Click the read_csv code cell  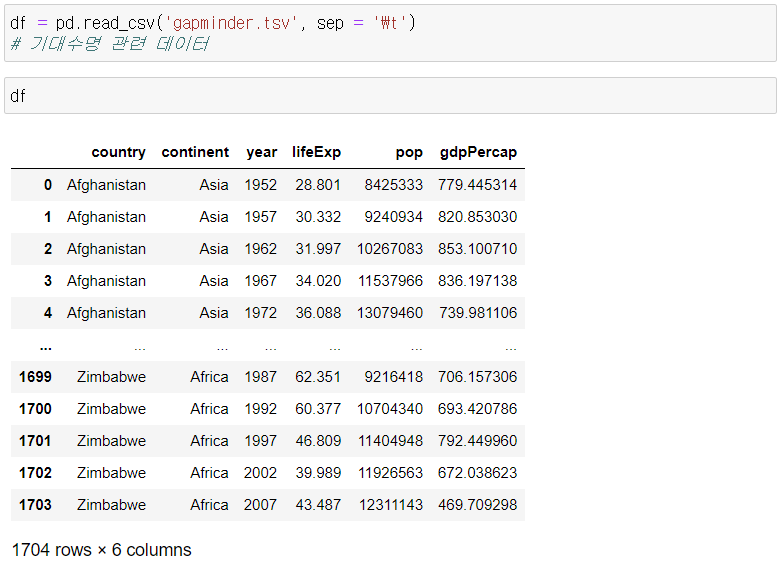tap(390, 33)
